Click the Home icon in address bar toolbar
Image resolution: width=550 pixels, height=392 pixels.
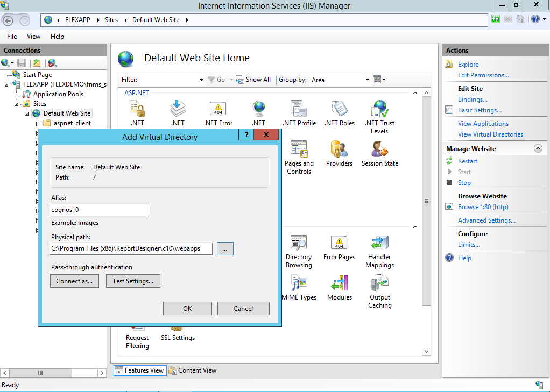[520, 19]
